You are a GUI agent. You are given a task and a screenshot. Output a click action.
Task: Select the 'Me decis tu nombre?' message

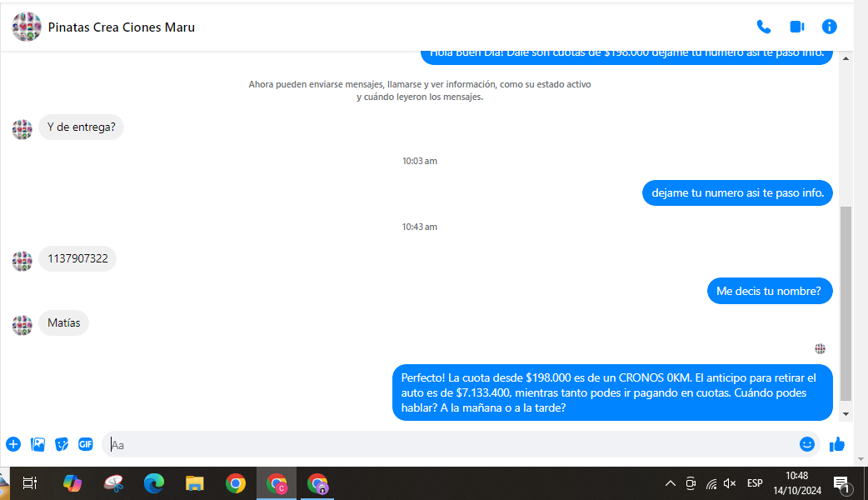coord(770,291)
